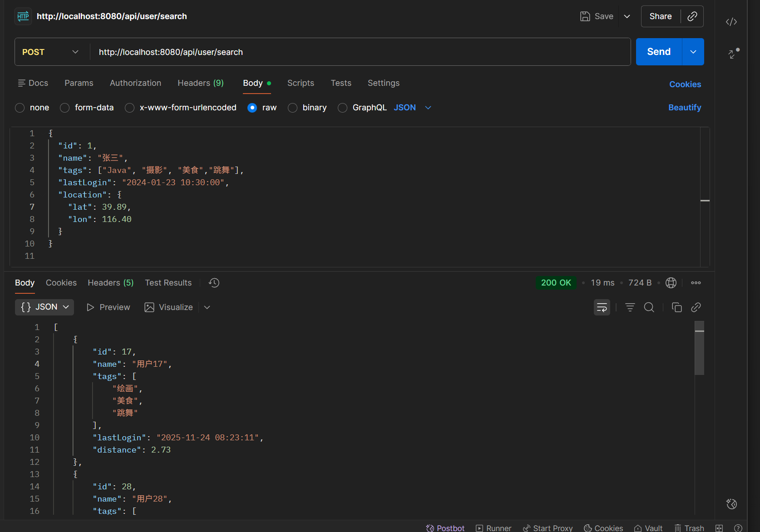The width and height of the screenshot is (760, 532).
Task: Switch to the Authorization tab
Action: (x=135, y=83)
